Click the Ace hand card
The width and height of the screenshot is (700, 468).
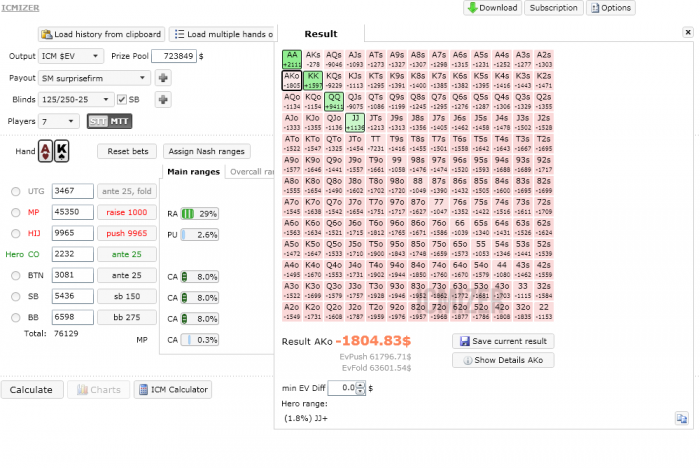46,151
